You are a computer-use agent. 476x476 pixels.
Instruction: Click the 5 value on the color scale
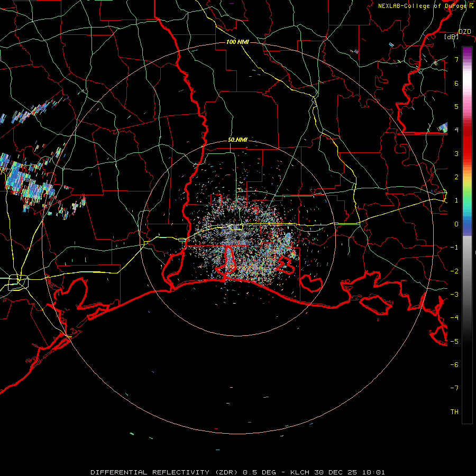[x=456, y=106]
